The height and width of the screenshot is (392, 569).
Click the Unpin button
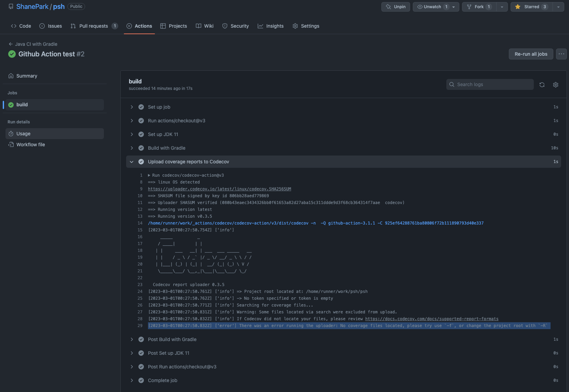(396, 7)
